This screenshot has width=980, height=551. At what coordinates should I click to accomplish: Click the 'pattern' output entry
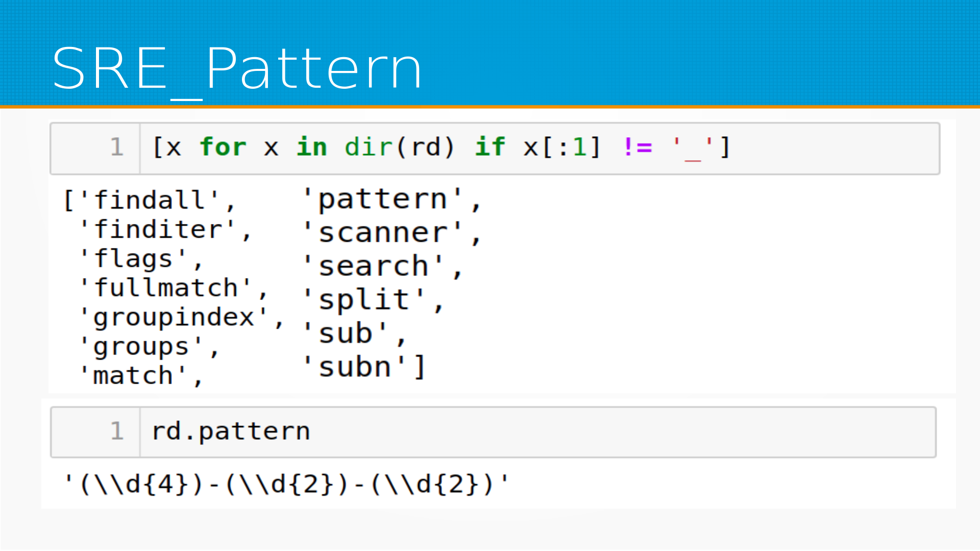[383, 199]
